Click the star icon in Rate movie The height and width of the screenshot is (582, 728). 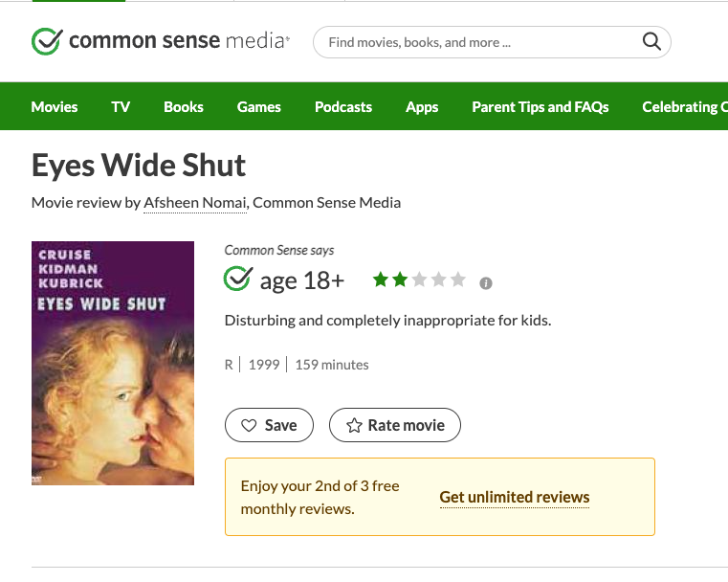tap(354, 425)
